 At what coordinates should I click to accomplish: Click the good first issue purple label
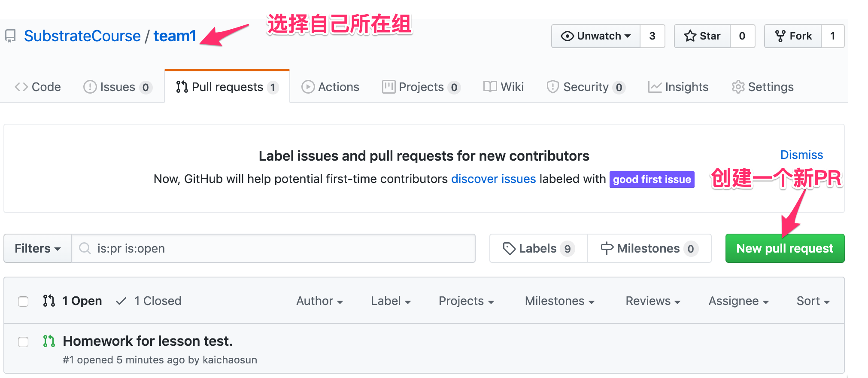[652, 179]
